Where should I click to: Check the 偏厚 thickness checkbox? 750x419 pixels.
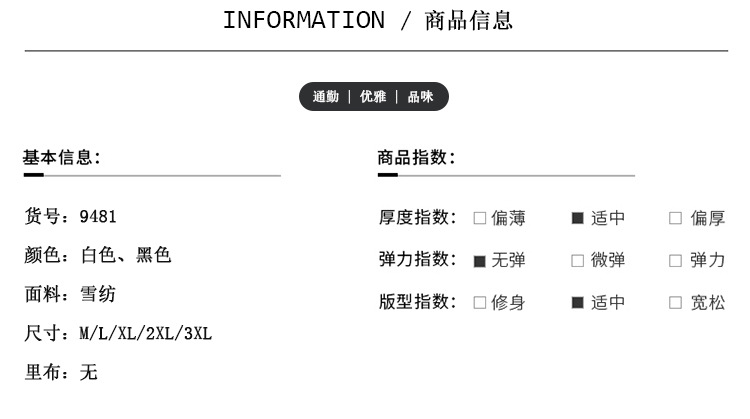point(675,218)
